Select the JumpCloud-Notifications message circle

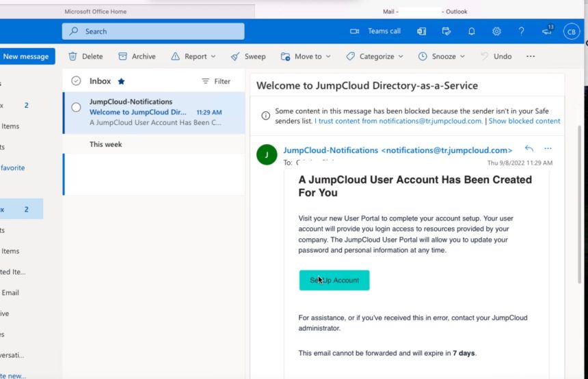(x=76, y=107)
